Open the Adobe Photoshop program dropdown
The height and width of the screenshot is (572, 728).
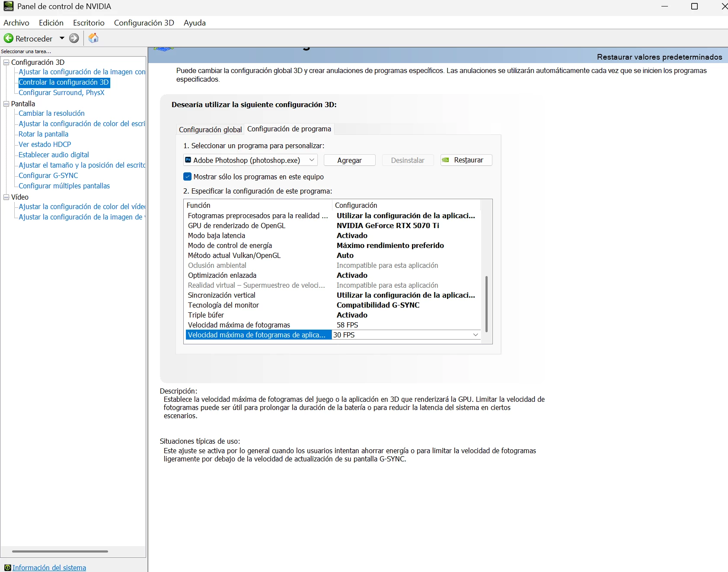pyautogui.click(x=250, y=160)
